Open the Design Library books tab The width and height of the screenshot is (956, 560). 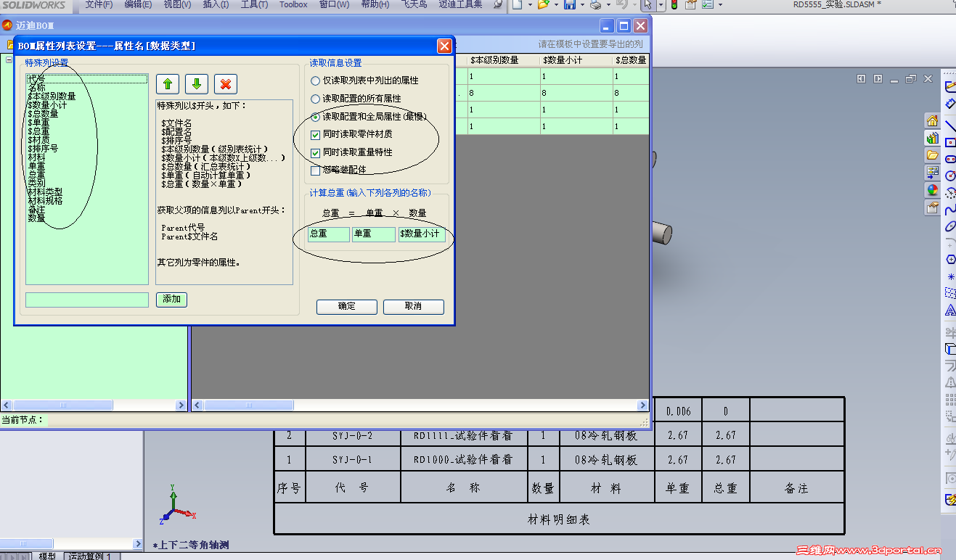click(932, 138)
